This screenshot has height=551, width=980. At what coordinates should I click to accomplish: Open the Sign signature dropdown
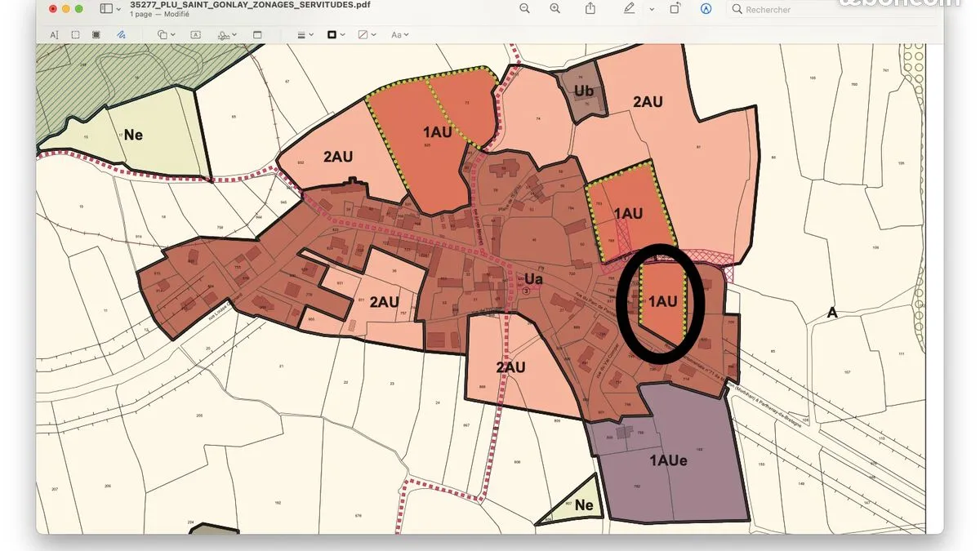(227, 35)
